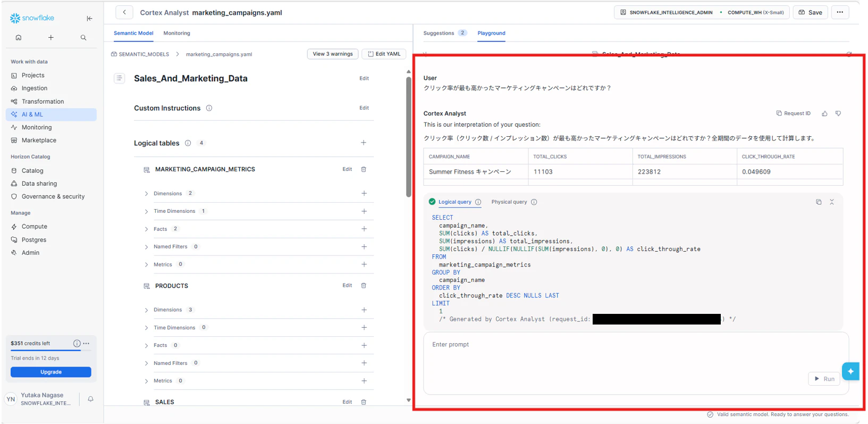868x424 pixels.
Task: Edit the MARKETING_CAMPAIGN_METRICS table
Action: (347, 169)
